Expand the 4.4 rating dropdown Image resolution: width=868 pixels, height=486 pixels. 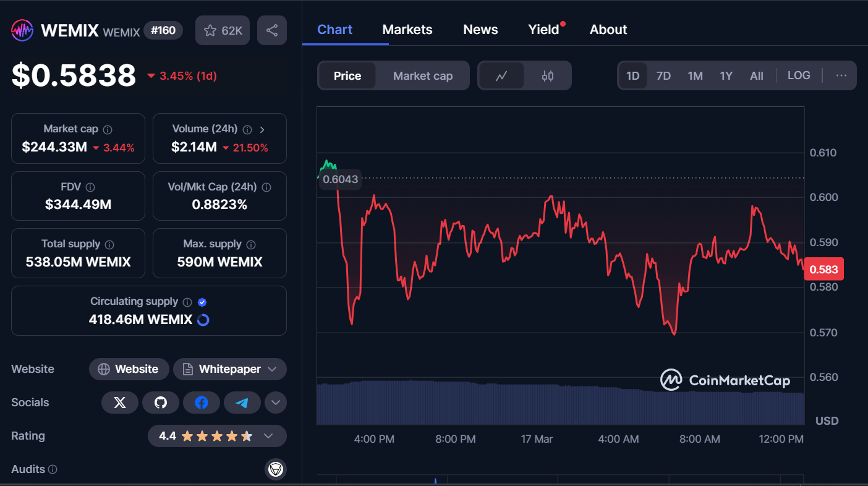(x=217, y=436)
